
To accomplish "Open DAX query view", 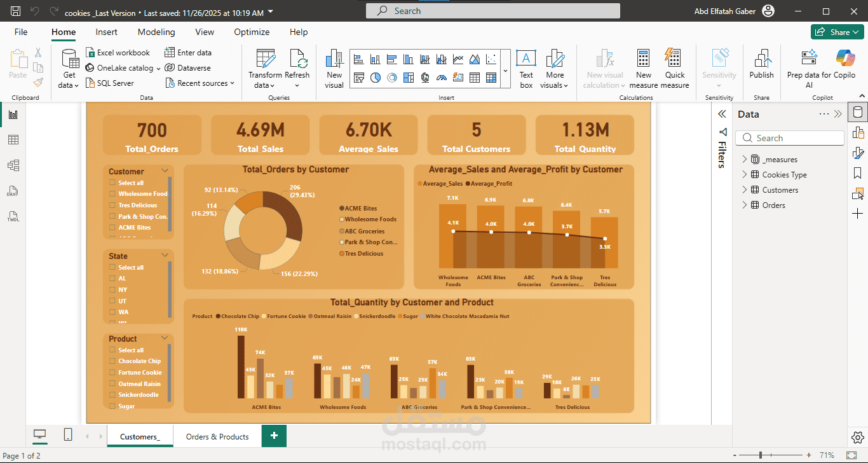I will point(13,191).
